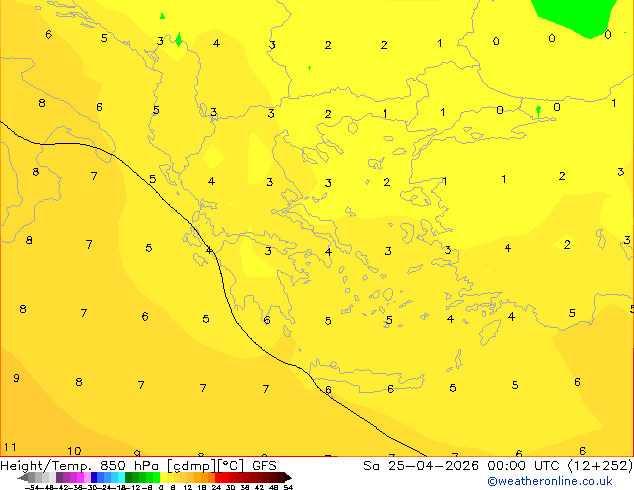
Task: Click the green diamond marker near top-left
Action: pos(179,40)
